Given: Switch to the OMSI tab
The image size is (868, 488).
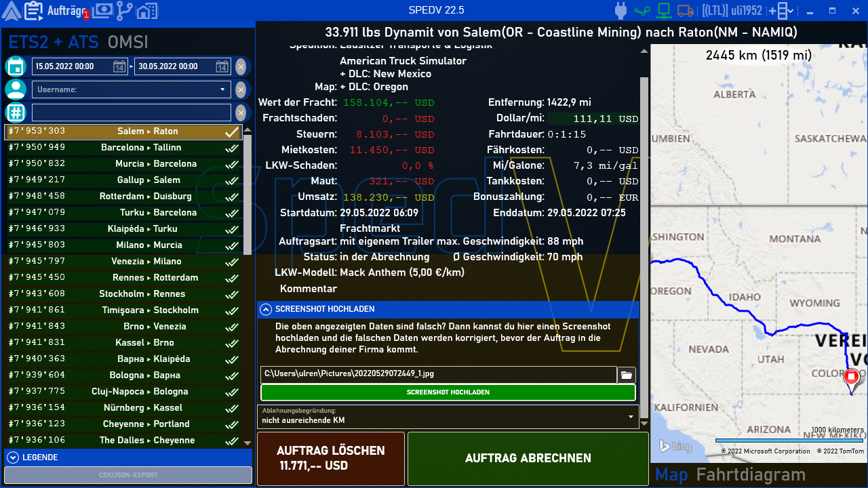Looking at the screenshot, I should (127, 42).
